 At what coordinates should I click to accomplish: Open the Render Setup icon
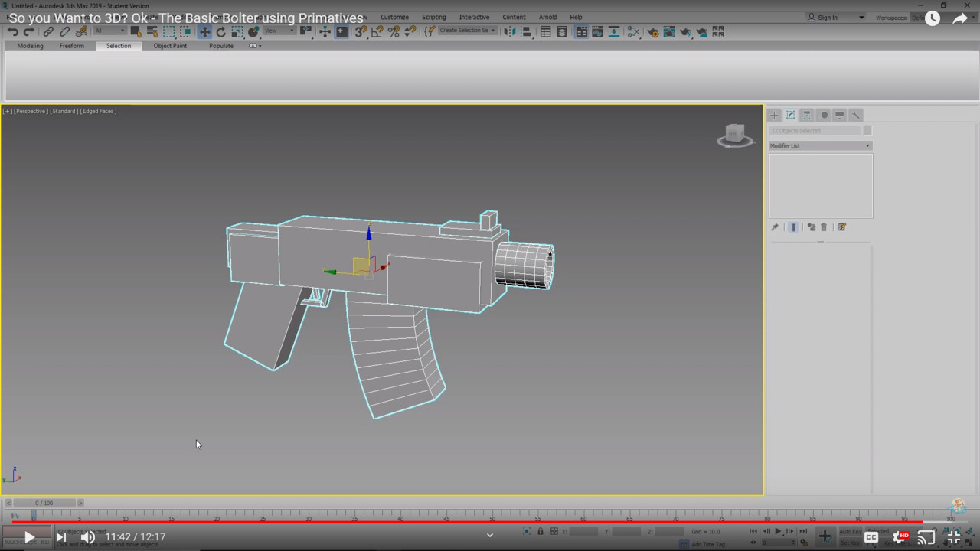pos(653,31)
